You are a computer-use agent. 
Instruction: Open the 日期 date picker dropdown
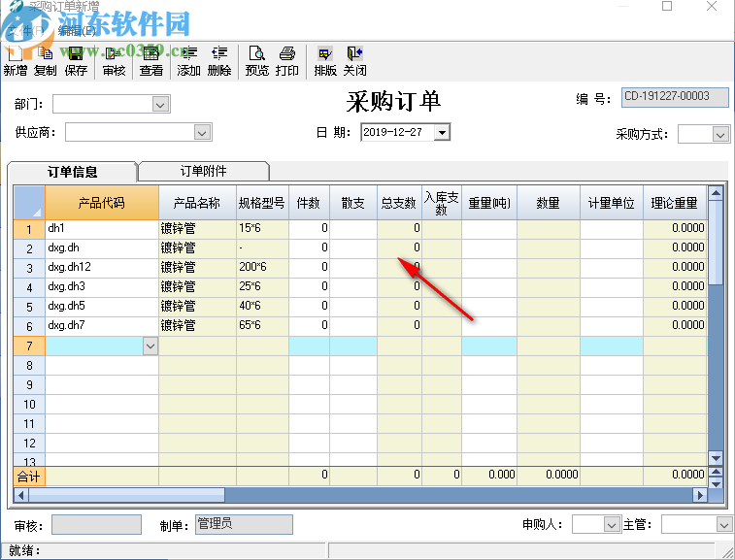point(442,133)
